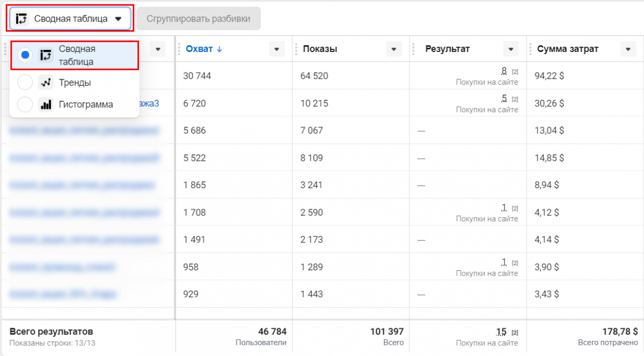Screen dimensions: 644x356
Task: Click the Сгруппировать разбивки button
Action: point(199,19)
